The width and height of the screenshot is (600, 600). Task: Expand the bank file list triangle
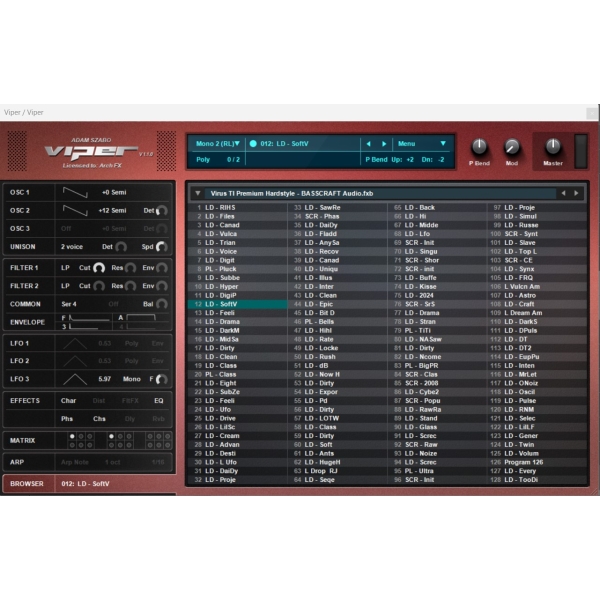click(x=197, y=193)
